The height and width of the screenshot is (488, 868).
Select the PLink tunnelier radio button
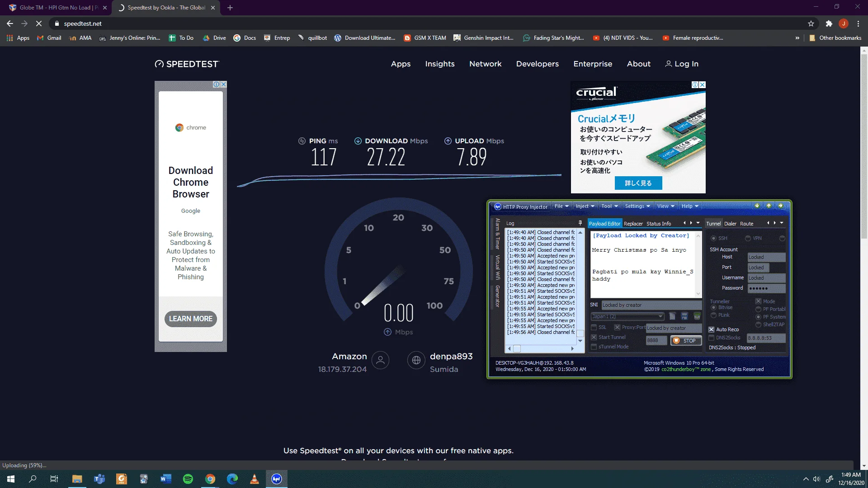[x=713, y=315]
